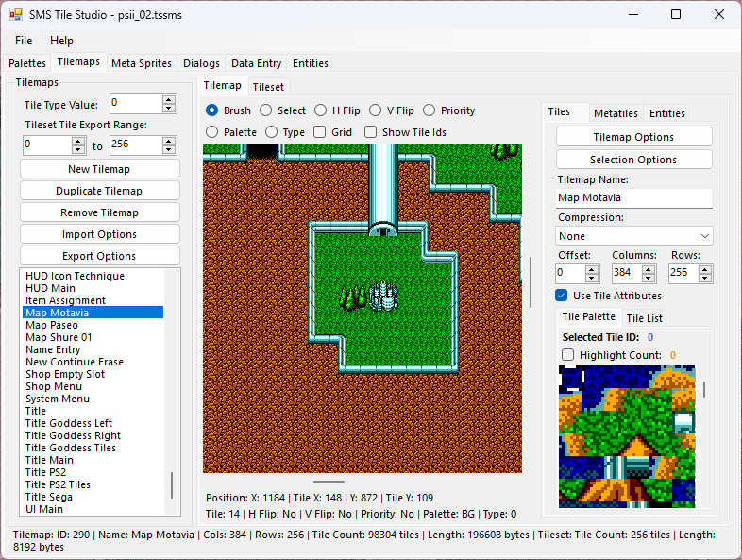Switch to the Palettes tab
The height and width of the screenshot is (560, 742).
point(27,63)
